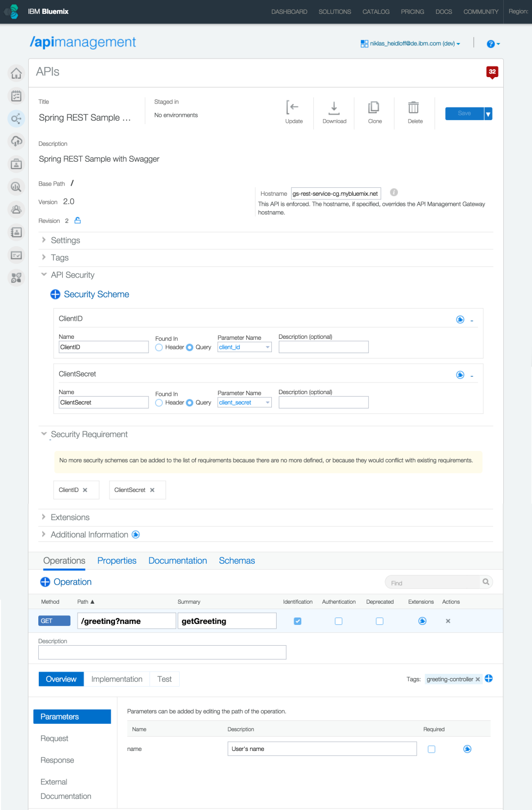The height and width of the screenshot is (810, 532).
Task: Open the analytics magnifier sidebar icon
Action: [16, 187]
